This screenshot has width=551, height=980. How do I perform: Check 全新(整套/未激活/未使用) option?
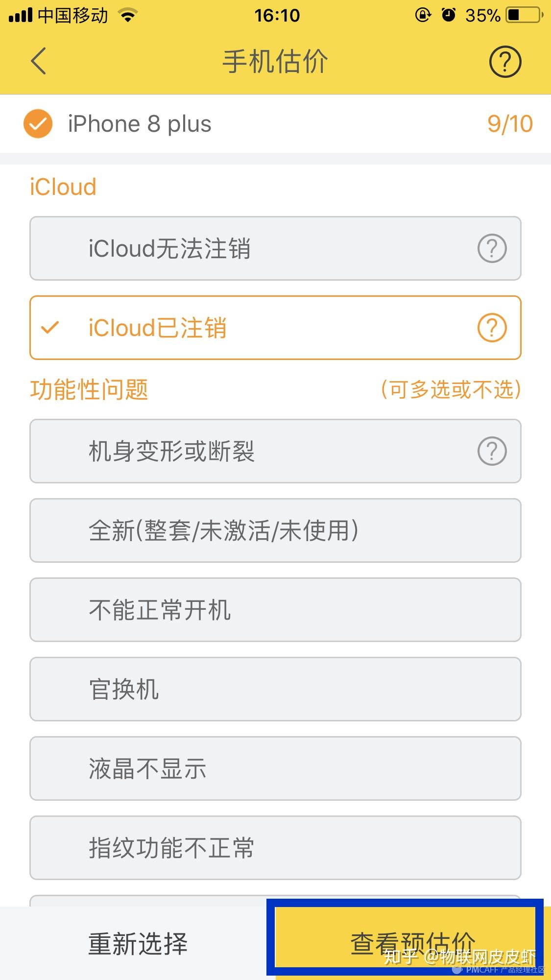(x=275, y=530)
